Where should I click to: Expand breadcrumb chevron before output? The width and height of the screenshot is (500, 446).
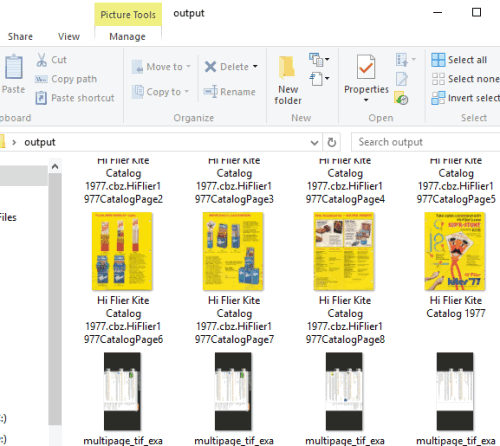(x=14, y=142)
